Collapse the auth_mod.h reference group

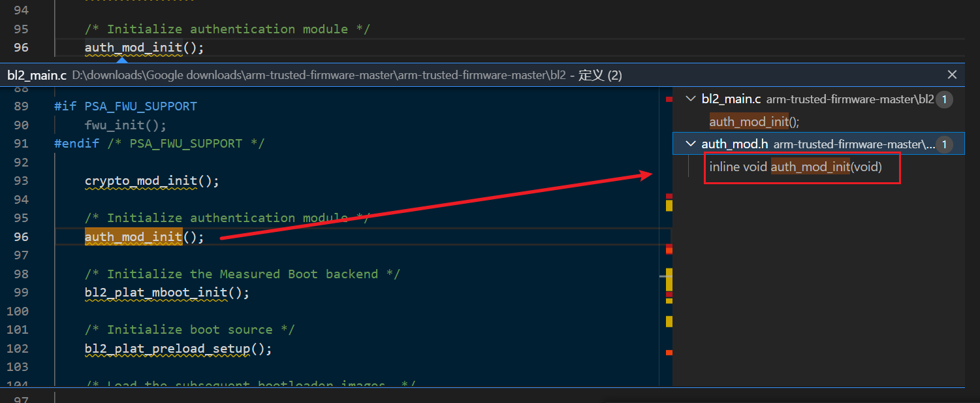click(691, 144)
